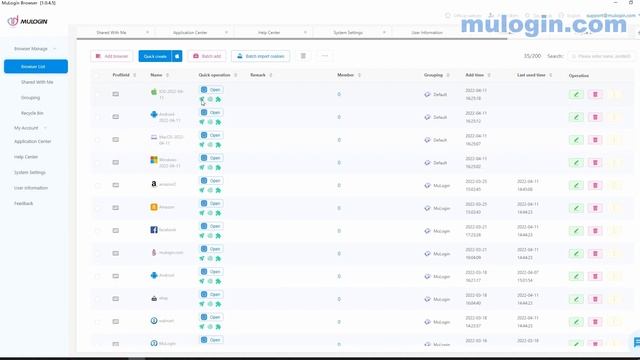Switch to the Application Center tab
Screen dimensions: 640x360
coord(190,32)
